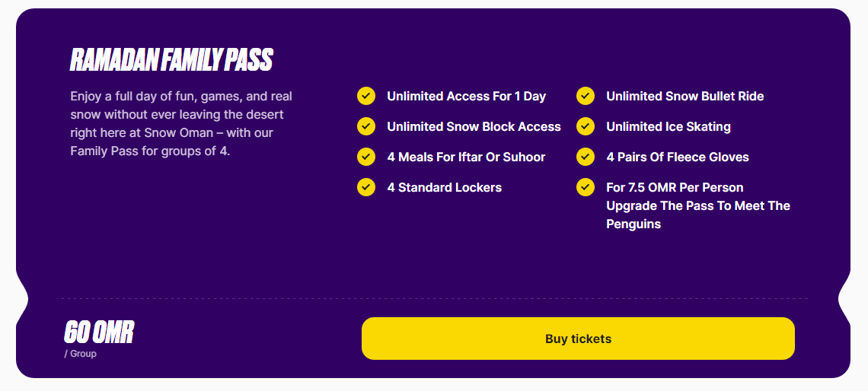Click checkmark icon beside 4 Standard Lockers

(x=366, y=187)
